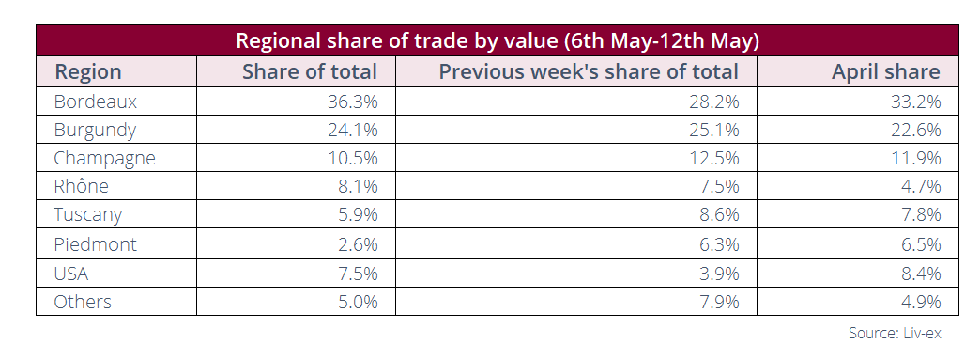Select Previous week's share of total header

(576, 71)
